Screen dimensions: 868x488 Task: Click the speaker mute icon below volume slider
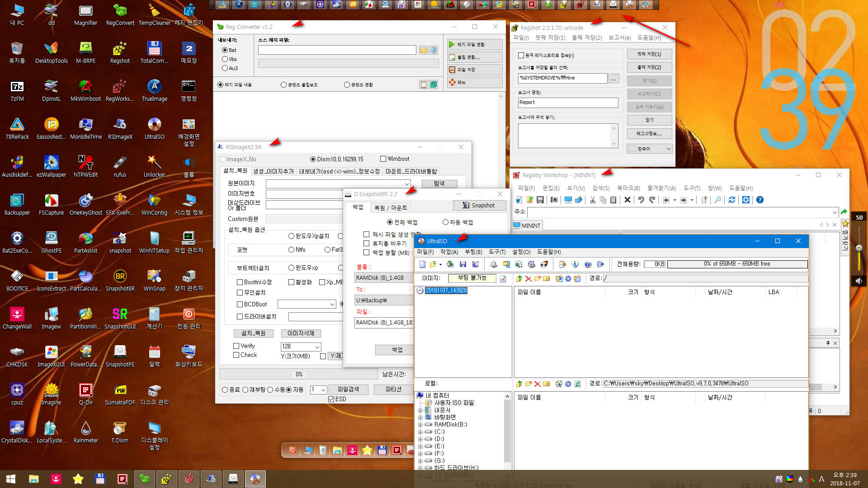859,281
